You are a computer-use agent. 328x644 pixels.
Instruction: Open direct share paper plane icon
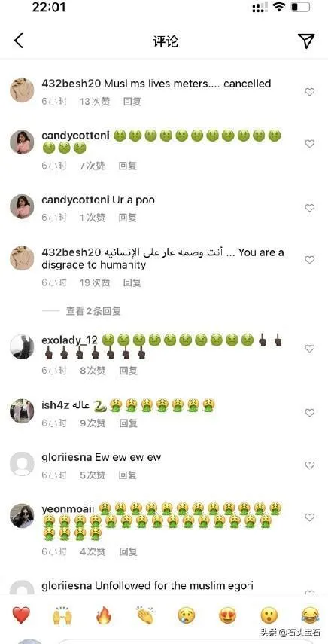306,41
